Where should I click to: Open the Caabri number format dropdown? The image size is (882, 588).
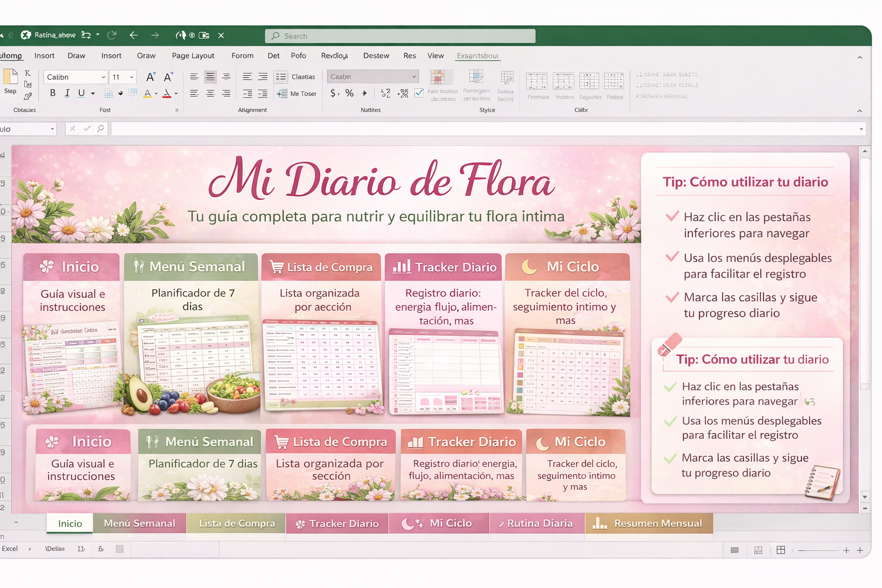pyautogui.click(x=414, y=76)
